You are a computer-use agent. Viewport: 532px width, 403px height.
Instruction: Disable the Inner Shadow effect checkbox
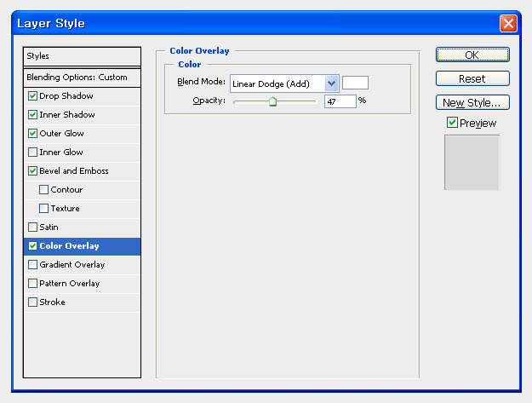32,115
